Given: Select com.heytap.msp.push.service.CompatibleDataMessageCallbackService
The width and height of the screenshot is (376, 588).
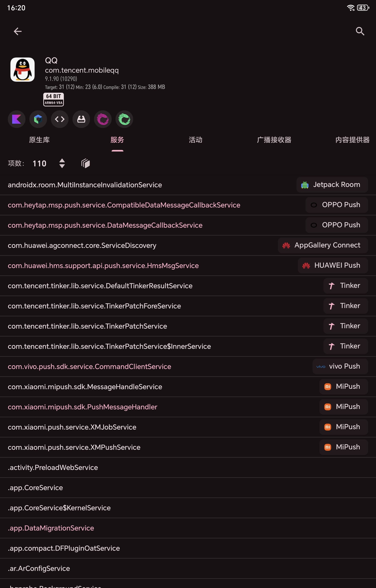Looking at the screenshot, I should pyautogui.click(x=188, y=205).
